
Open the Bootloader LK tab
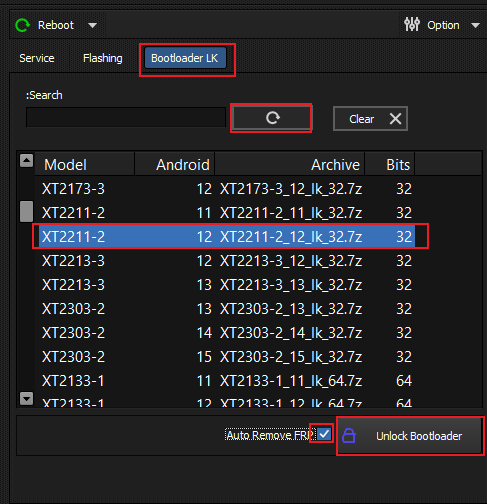click(x=185, y=58)
